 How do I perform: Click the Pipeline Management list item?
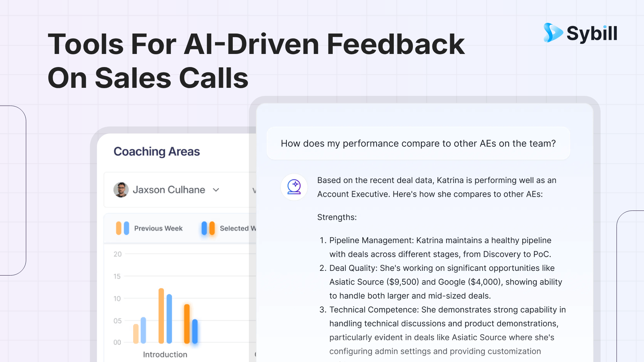click(x=440, y=247)
